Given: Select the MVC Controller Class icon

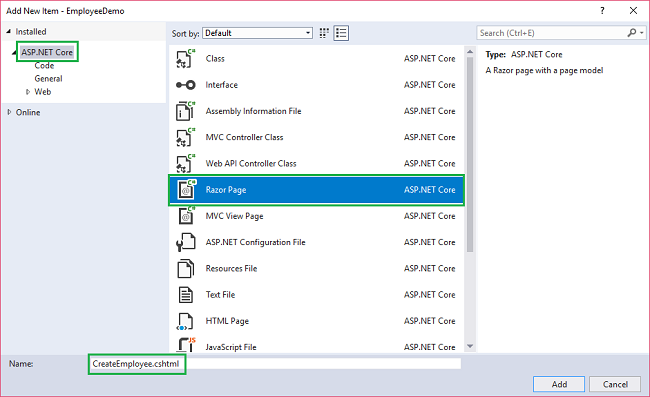Looking at the screenshot, I should pyautogui.click(x=185, y=137).
